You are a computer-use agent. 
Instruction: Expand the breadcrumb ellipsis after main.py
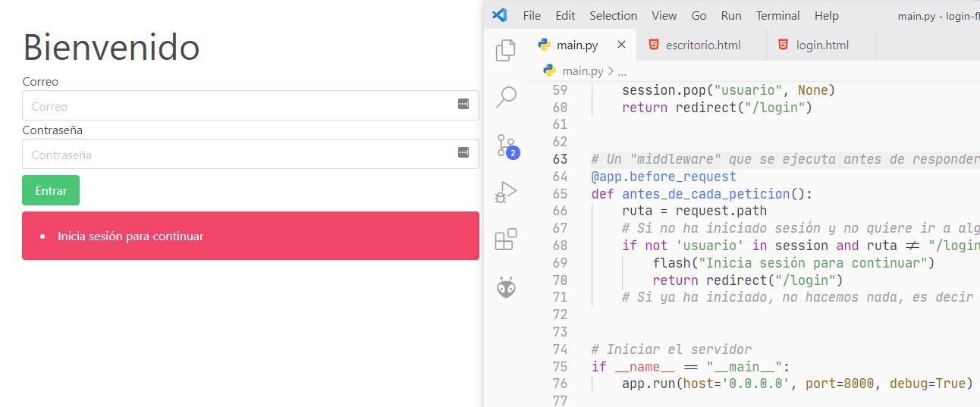(622, 72)
